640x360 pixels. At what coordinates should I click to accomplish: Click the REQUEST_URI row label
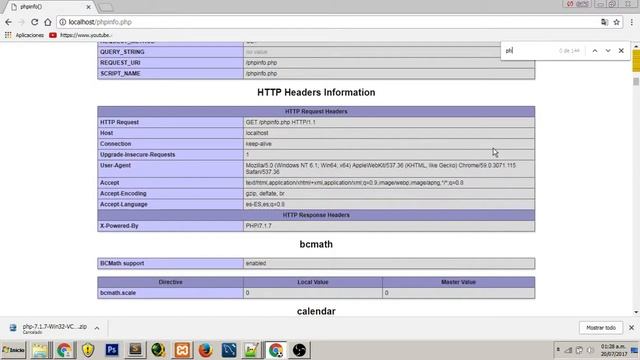120,62
